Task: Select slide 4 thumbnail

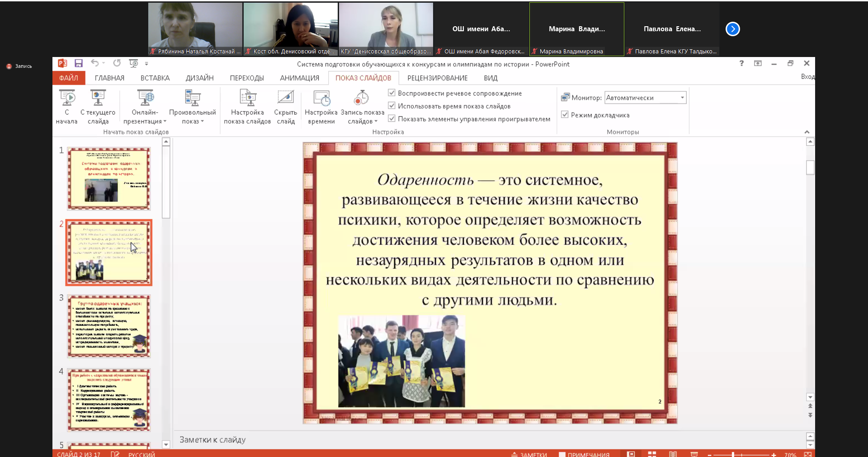Action: coord(108,400)
